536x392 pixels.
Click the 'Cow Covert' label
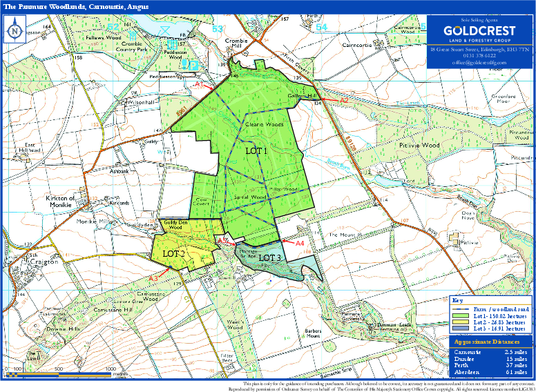[x=200, y=202]
